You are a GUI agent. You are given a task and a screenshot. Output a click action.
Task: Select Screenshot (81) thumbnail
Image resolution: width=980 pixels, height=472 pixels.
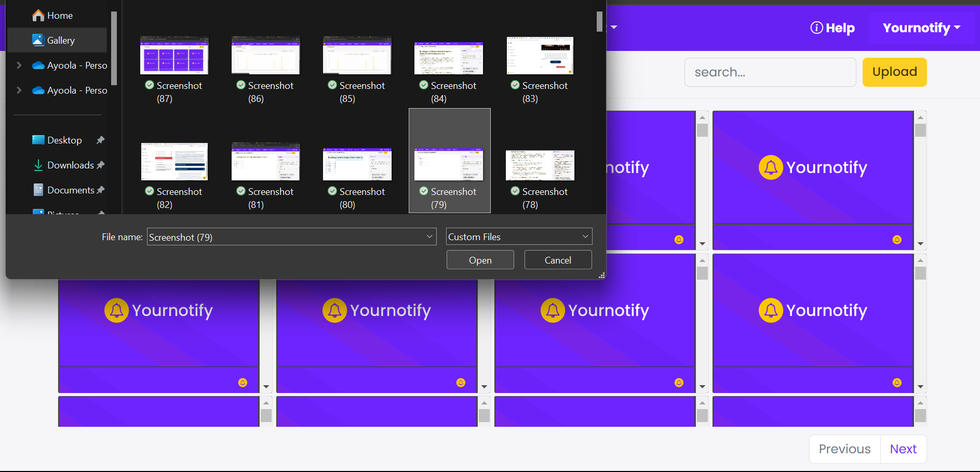coord(266,162)
